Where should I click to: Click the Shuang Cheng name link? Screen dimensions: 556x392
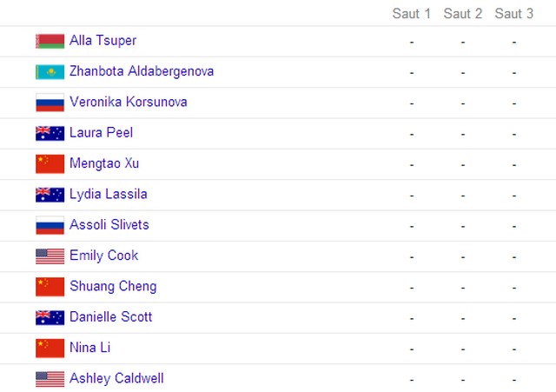coord(113,286)
